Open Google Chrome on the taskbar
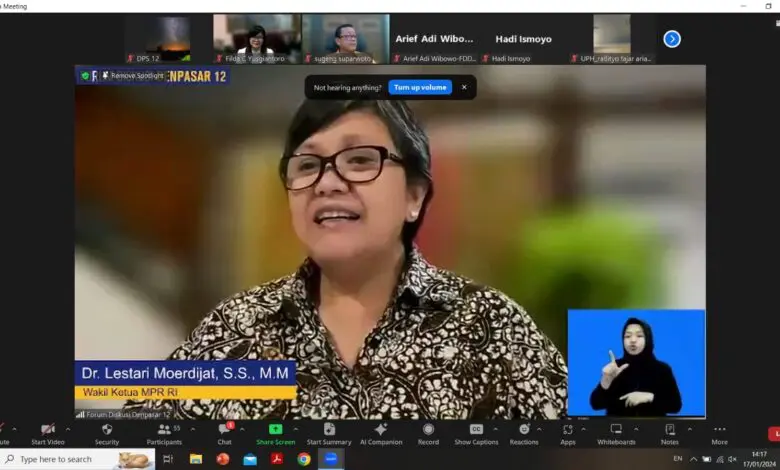The height and width of the screenshot is (470, 780). point(304,459)
